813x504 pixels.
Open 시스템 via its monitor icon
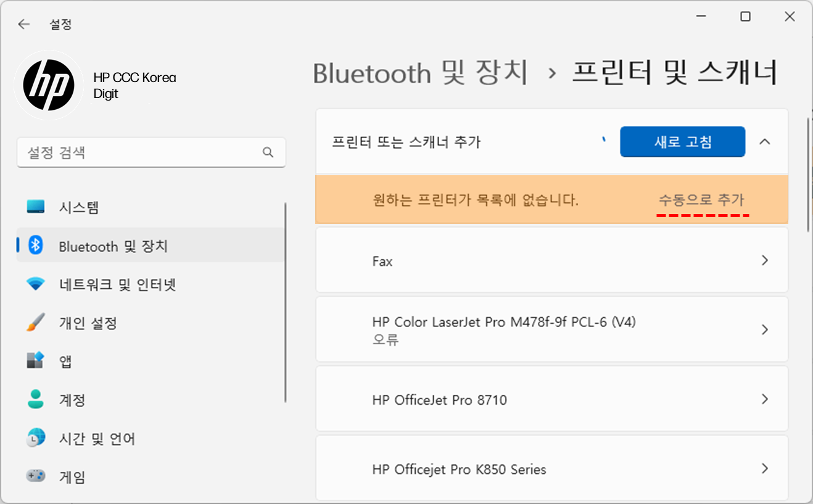[x=36, y=207]
